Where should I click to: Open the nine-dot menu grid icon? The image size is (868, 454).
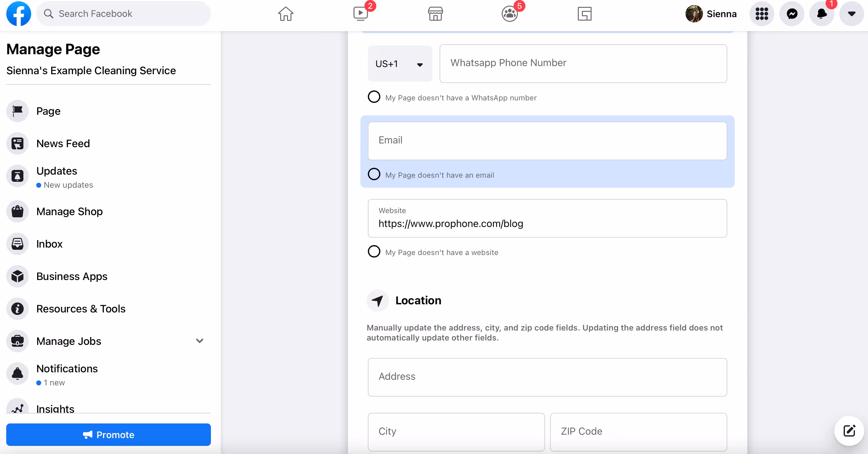coord(762,14)
